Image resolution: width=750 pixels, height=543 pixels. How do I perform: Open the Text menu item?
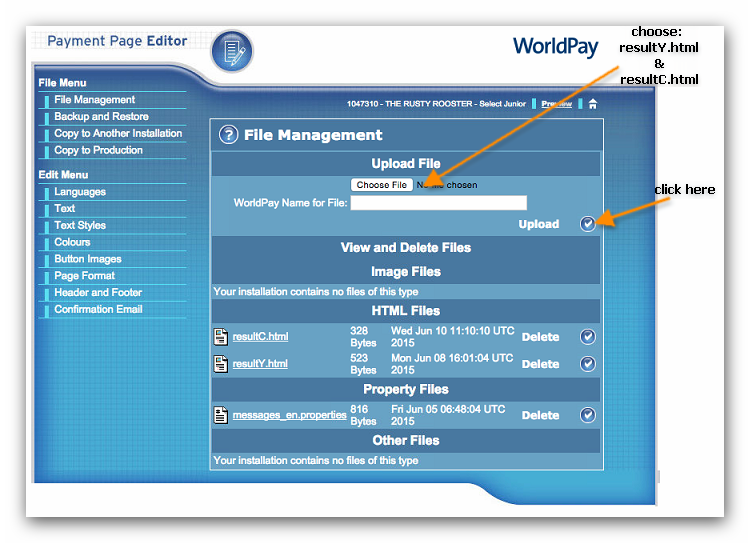(x=65, y=208)
